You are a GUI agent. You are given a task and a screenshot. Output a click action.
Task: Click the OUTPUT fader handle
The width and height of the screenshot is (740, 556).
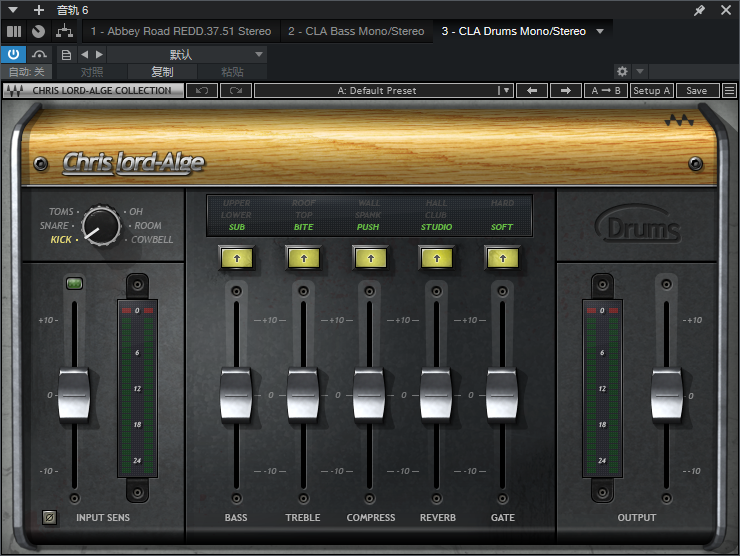pos(667,395)
